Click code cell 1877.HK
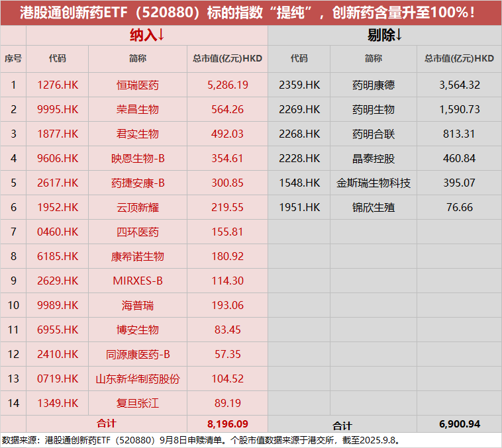 point(58,134)
